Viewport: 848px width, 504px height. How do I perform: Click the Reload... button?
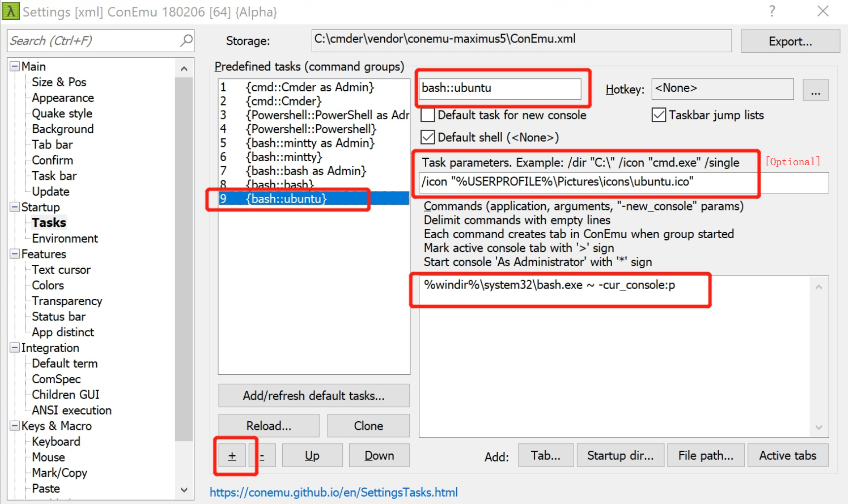coord(269,426)
